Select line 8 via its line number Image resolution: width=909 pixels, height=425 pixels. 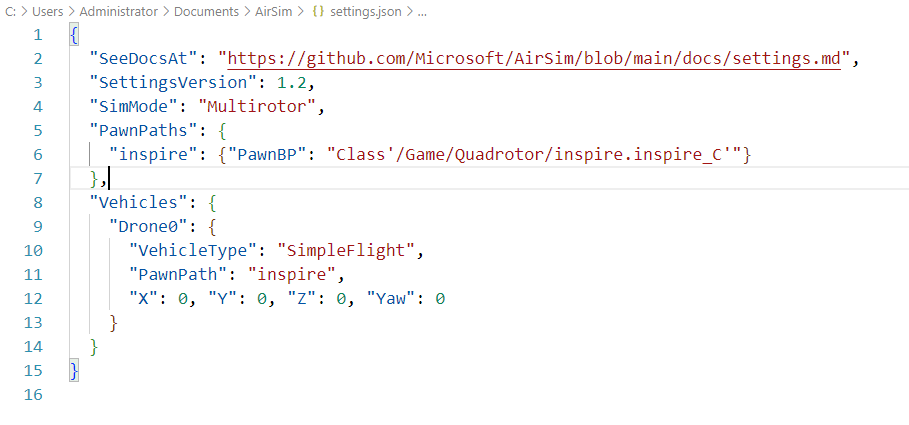(x=37, y=203)
